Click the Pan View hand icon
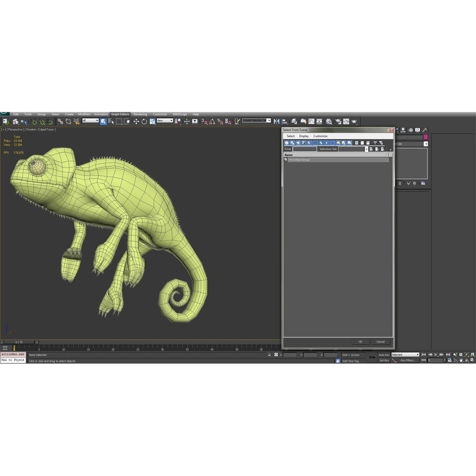Viewport: 476px width, 476px height. (x=461, y=361)
